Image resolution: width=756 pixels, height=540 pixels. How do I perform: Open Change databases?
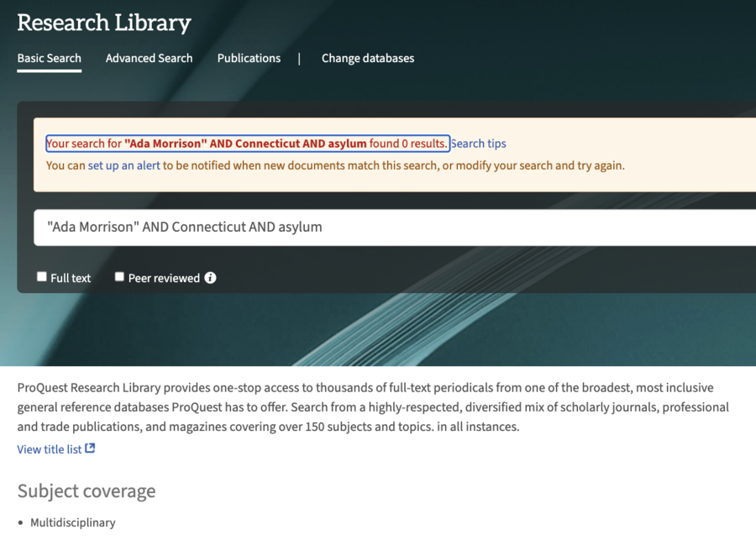[x=367, y=58]
